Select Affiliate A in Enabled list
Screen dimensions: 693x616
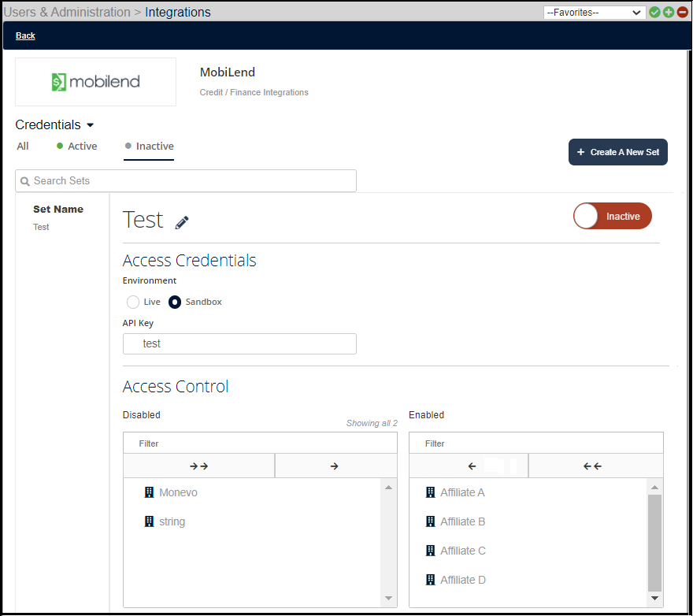click(462, 492)
